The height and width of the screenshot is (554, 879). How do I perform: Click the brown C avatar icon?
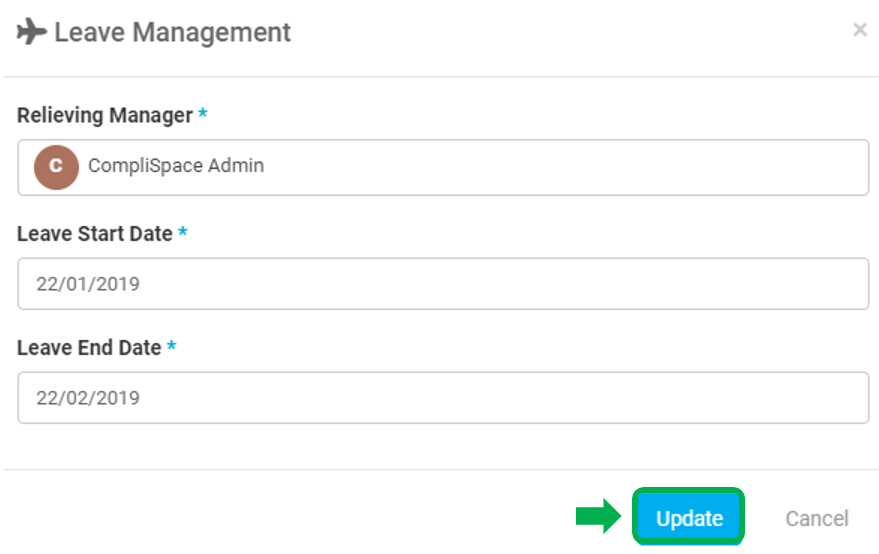(56, 167)
